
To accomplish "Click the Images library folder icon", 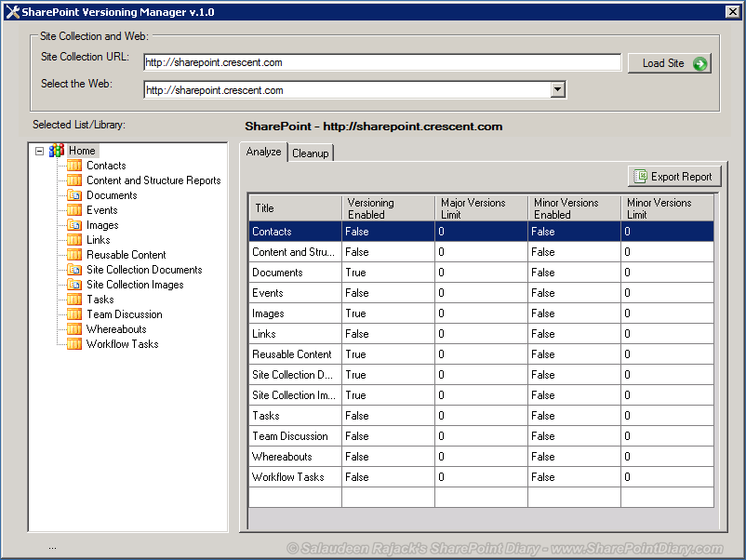I will point(74,224).
